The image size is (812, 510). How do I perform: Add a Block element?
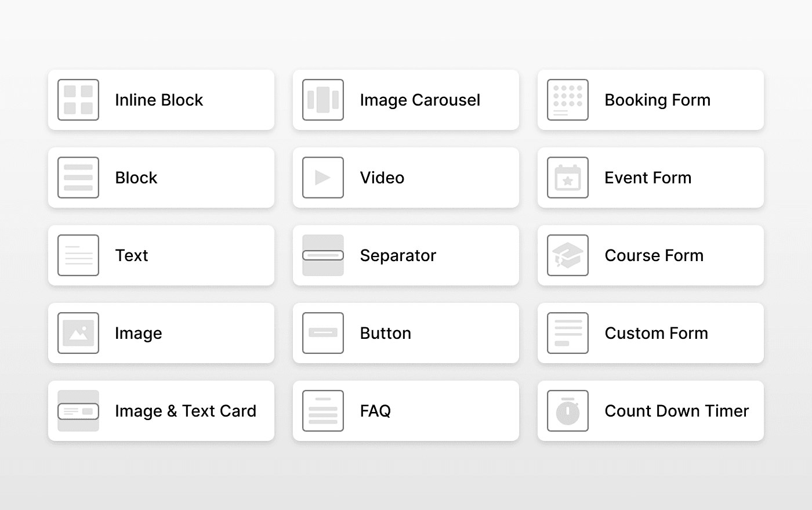(161, 178)
